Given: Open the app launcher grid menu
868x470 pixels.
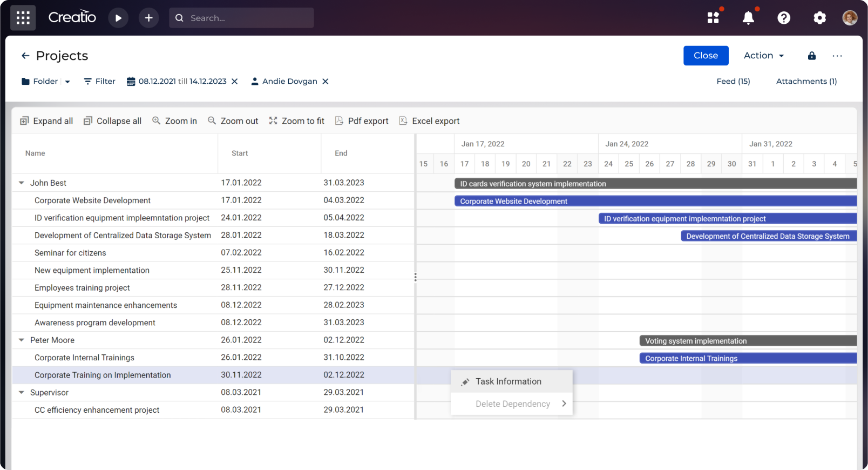Looking at the screenshot, I should tap(23, 18).
